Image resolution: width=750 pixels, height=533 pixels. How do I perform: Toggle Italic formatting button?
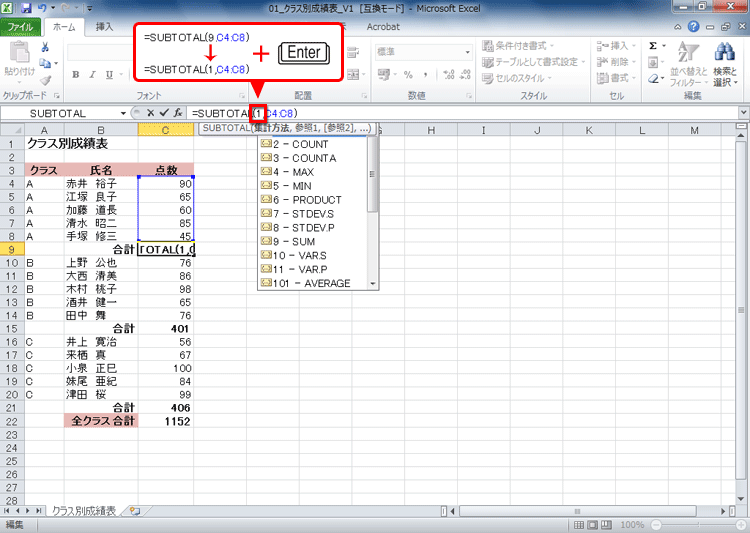click(x=92, y=75)
